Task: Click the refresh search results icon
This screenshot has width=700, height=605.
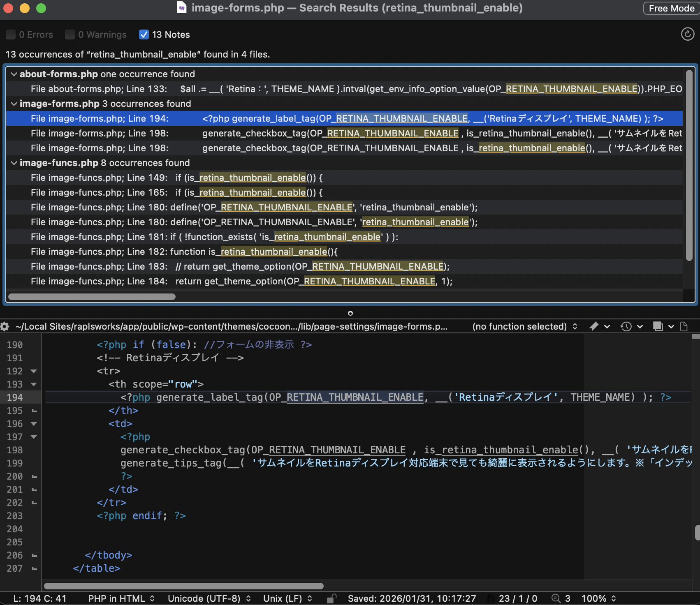Action: [687, 34]
